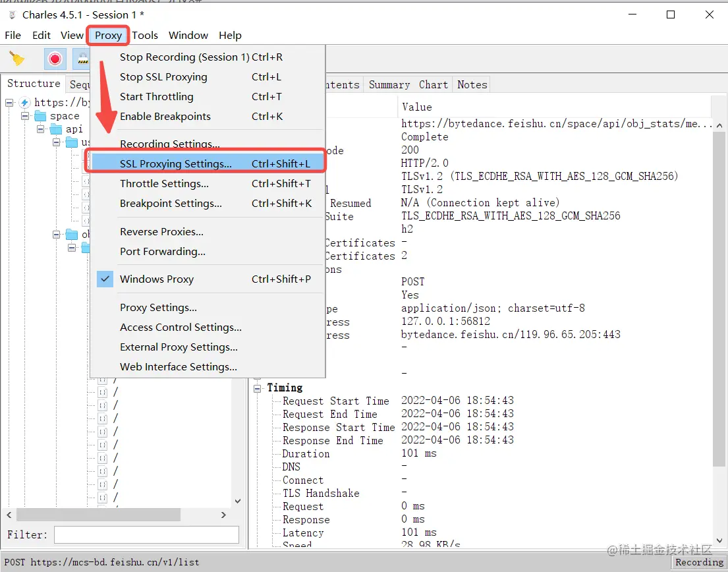Collapse the api folder node

pos(41,129)
